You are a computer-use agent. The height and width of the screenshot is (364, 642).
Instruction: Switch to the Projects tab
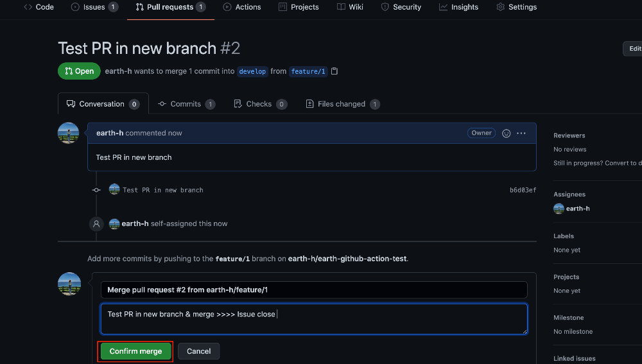click(299, 7)
